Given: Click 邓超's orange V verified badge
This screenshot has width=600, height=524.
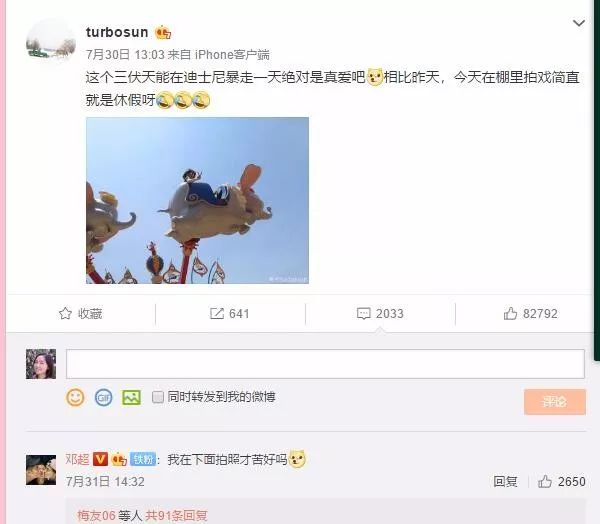Looking at the screenshot, I should 100,459.
